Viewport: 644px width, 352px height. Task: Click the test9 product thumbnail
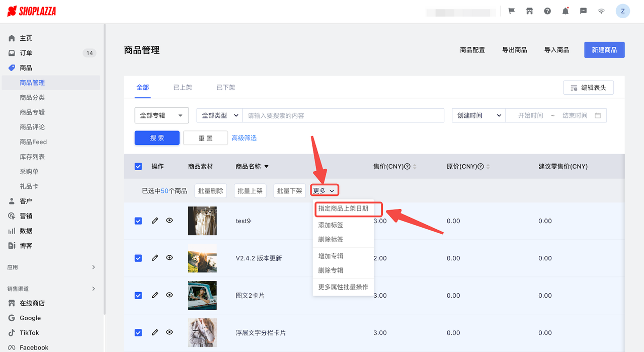[x=202, y=221]
